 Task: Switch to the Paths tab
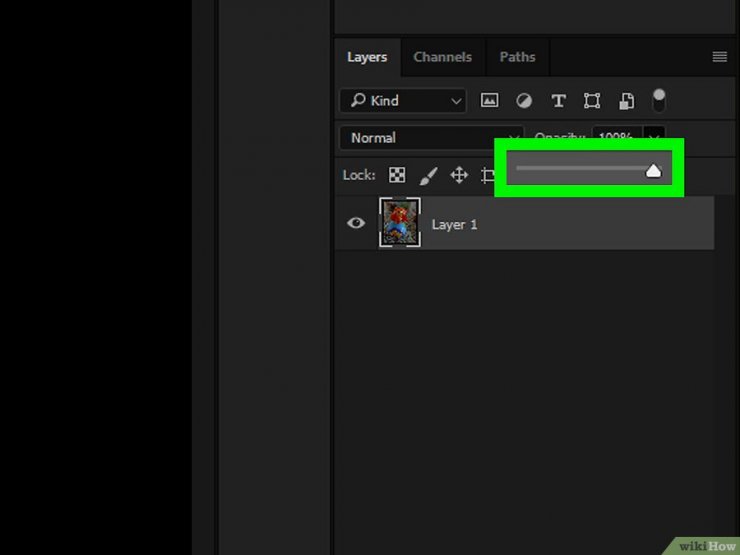tap(517, 57)
